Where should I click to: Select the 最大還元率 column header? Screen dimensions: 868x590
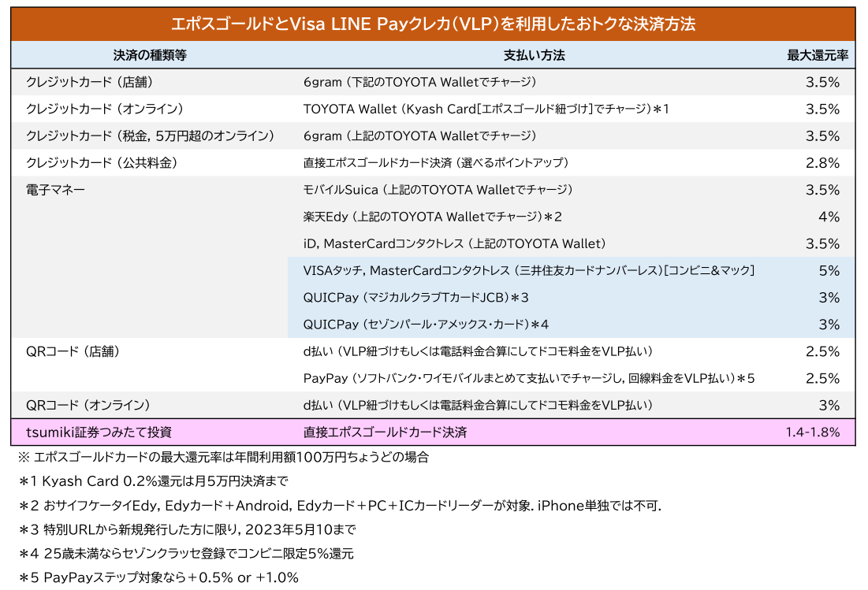(818, 55)
